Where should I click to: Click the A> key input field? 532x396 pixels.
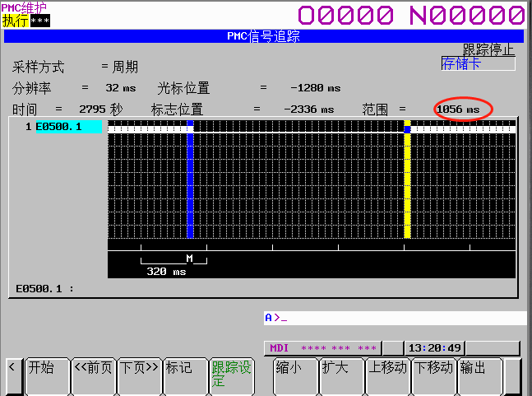(x=395, y=318)
